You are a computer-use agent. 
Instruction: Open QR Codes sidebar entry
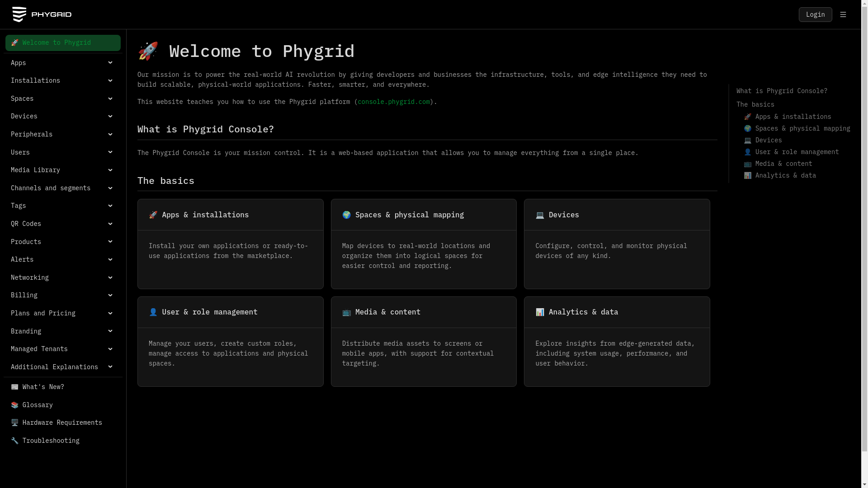coord(63,224)
